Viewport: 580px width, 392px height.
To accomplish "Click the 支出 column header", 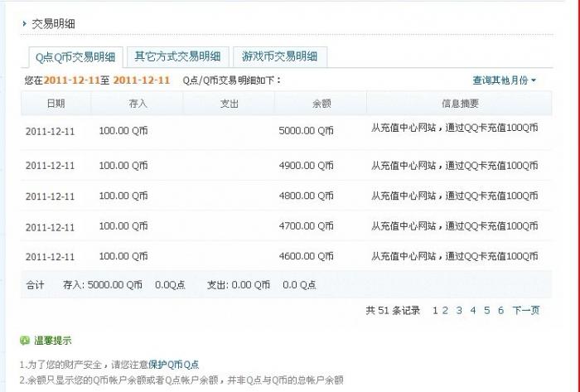I will point(229,104).
